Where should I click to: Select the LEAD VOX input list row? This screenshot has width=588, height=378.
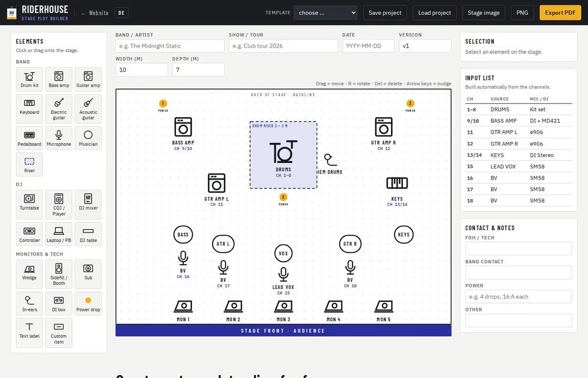click(518, 167)
